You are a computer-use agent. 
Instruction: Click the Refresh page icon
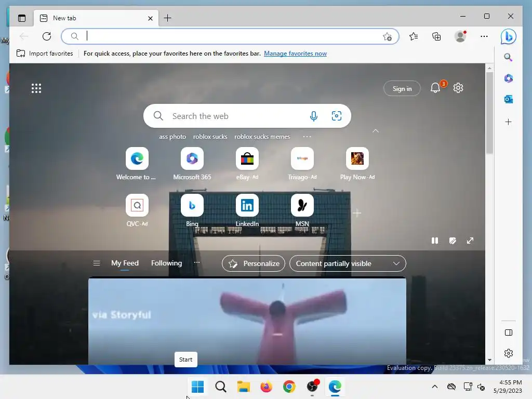coord(47,36)
